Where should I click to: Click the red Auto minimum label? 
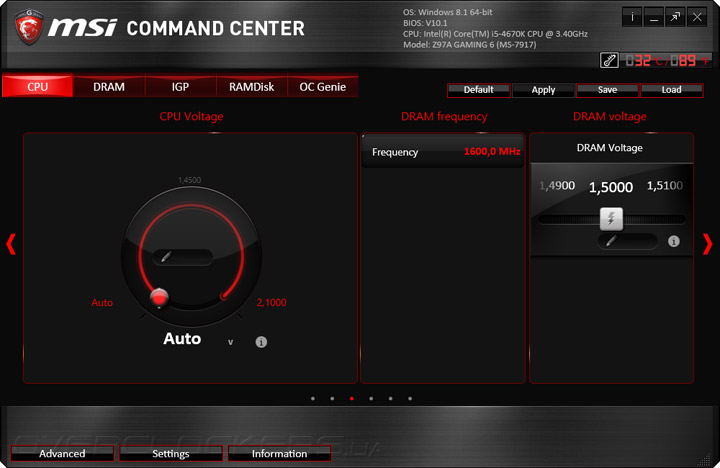pyautogui.click(x=102, y=302)
